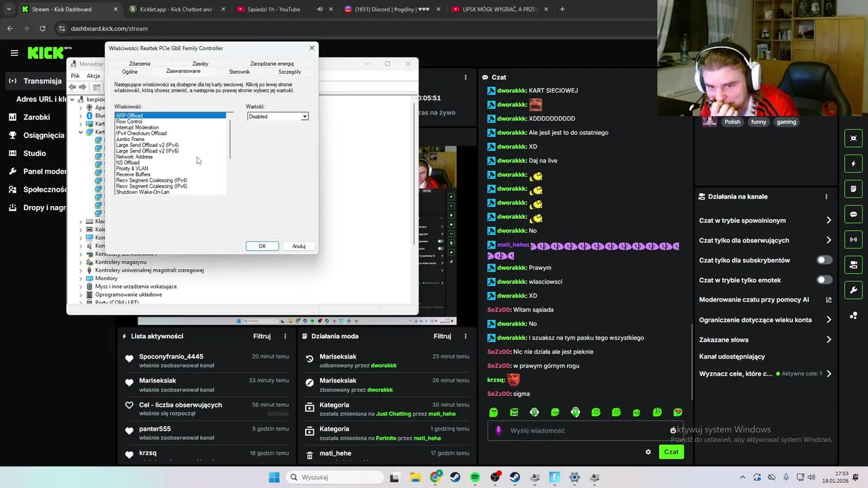
Task: Expand Ograniczenie dotyczące wieku konta
Action: 829,320
